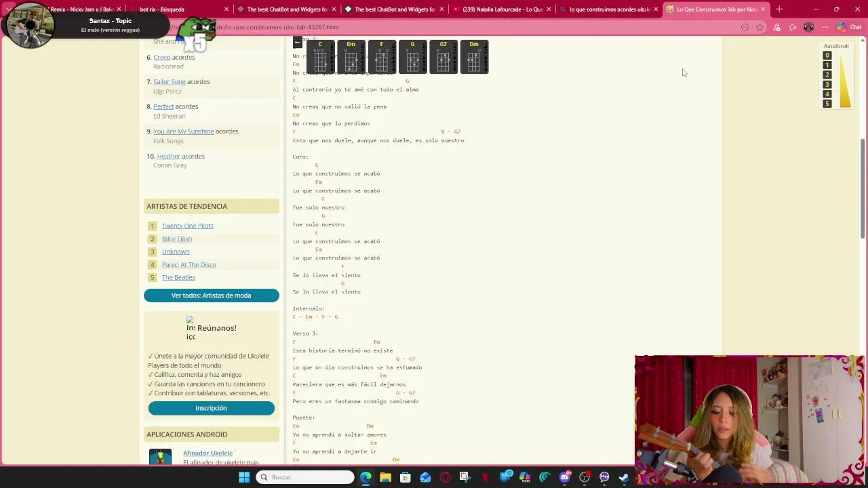Viewport: 868px width, 488px height.
Task: Open the Unknown artist link
Action: click(175, 251)
